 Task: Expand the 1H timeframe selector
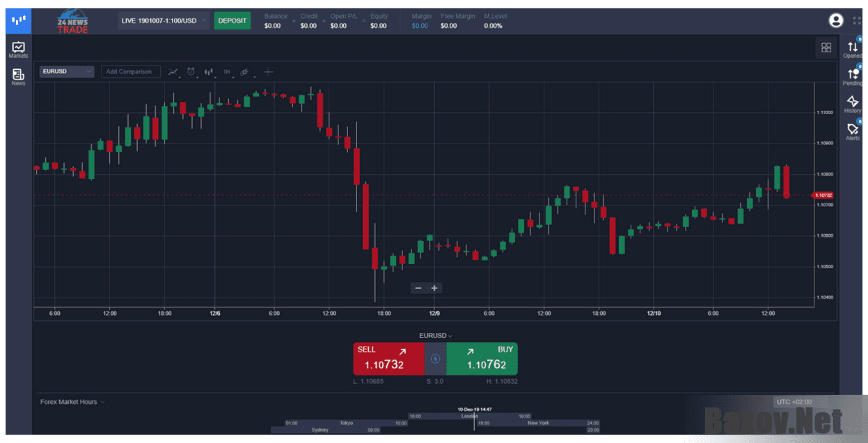point(227,72)
